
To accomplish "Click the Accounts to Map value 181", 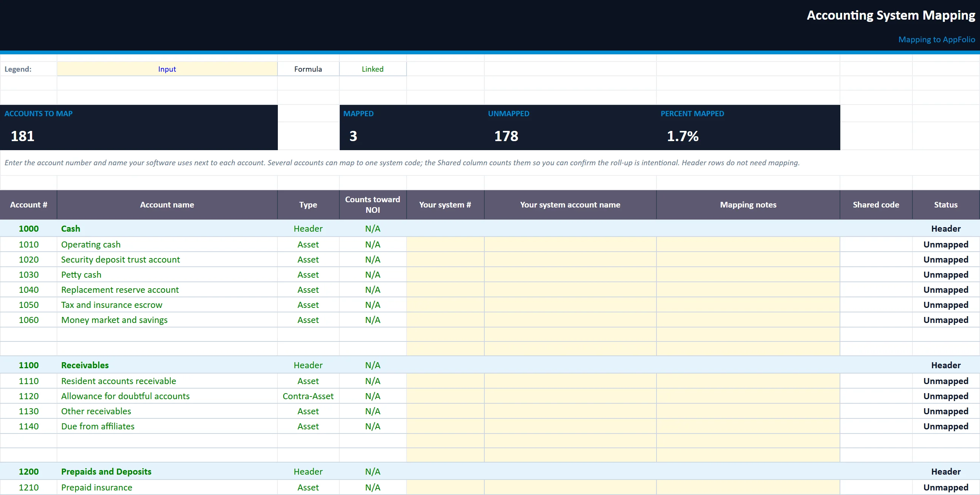I will point(22,136).
